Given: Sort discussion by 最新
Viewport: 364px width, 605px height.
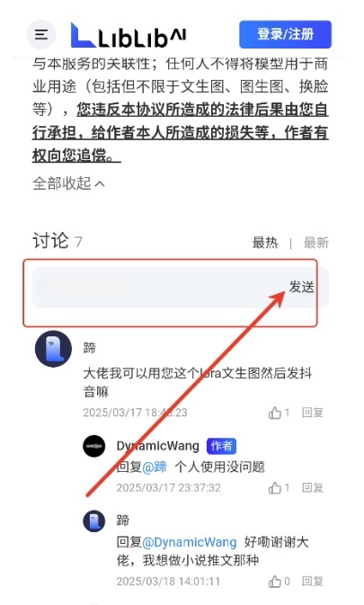Looking at the screenshot, I should (316, 243).
